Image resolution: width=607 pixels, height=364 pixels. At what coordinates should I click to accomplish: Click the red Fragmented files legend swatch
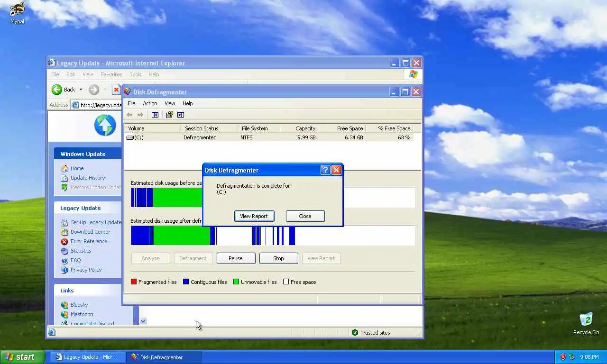tap(134, 282)
